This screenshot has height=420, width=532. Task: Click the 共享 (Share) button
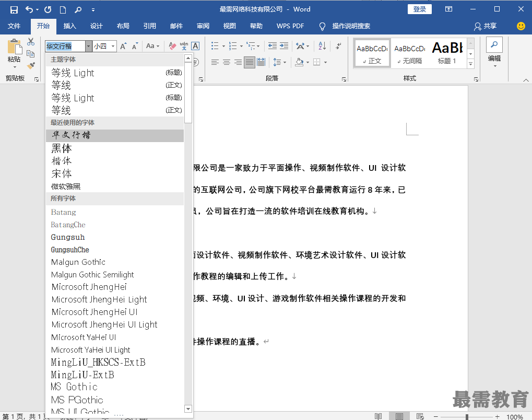(x=485, y=26)
